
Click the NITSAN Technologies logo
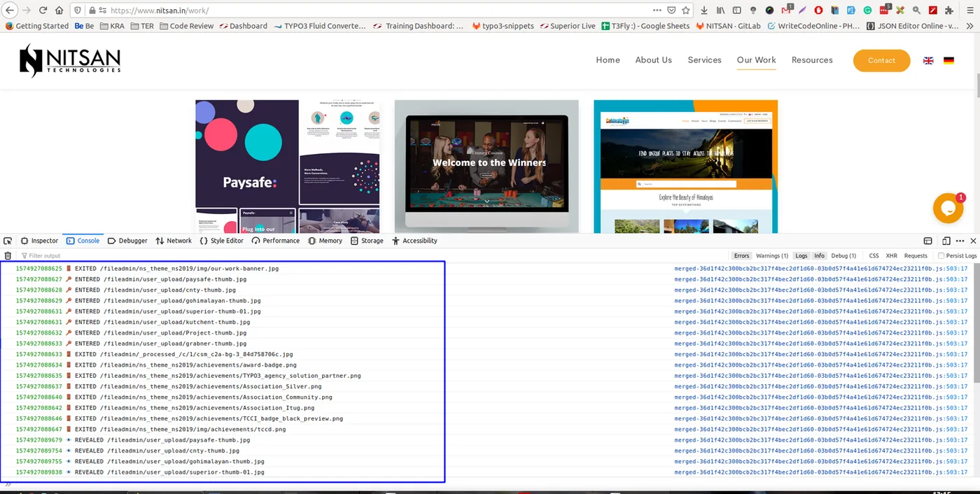coord(70,60)
